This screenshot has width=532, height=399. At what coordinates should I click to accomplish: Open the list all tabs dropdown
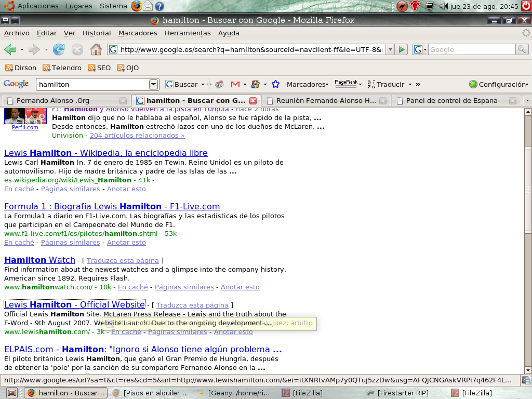click(x=527, y=101)
